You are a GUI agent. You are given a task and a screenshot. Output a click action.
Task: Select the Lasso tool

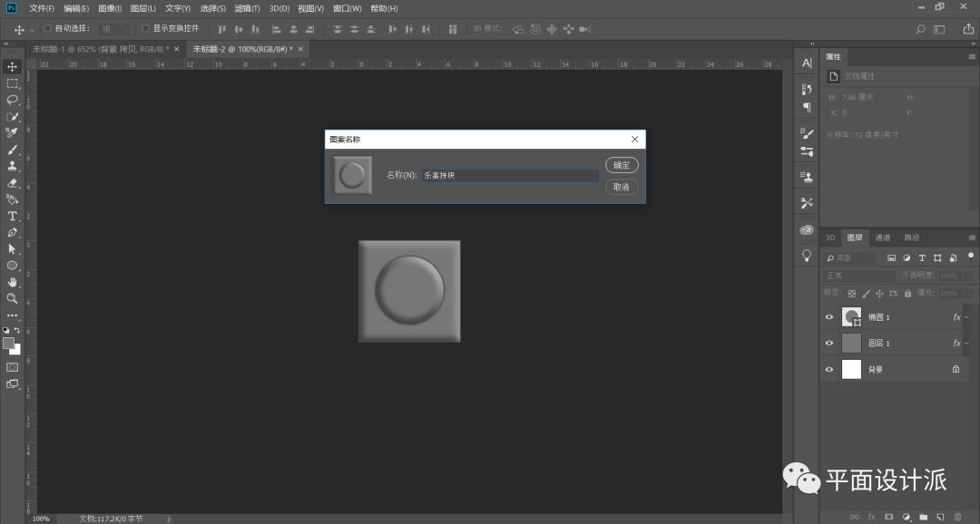point(13,100)
